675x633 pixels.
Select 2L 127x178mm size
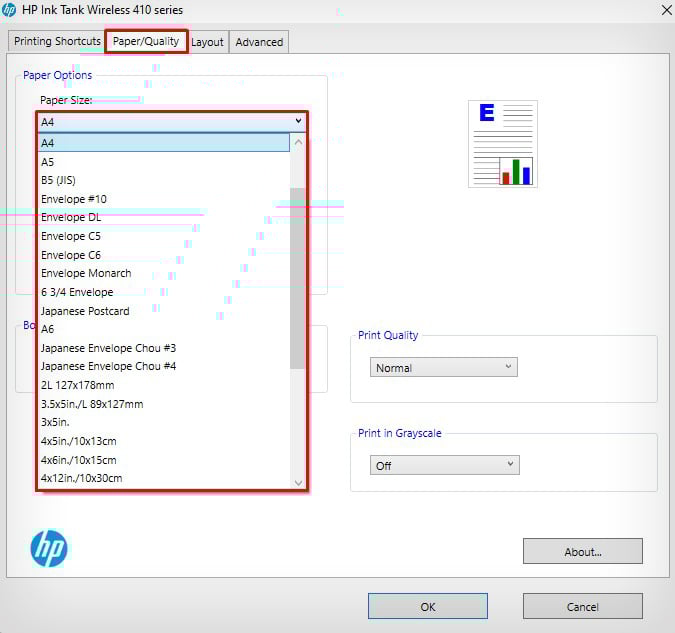click(164, 385)
